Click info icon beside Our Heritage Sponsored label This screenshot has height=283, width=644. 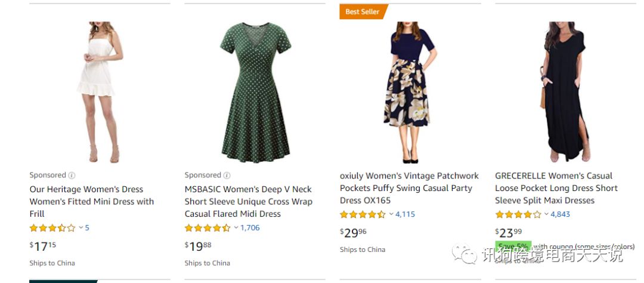72,176
